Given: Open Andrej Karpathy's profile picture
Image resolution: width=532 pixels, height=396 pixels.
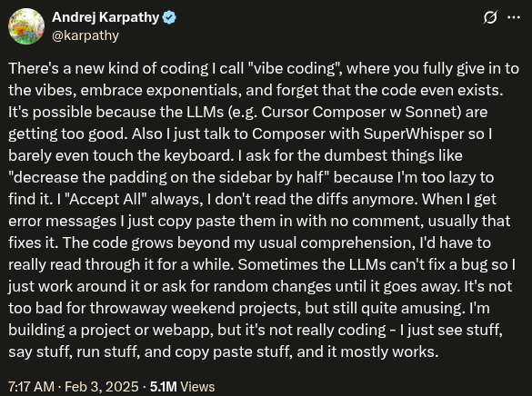Looking at the screenshot, I should pos(26,26).
